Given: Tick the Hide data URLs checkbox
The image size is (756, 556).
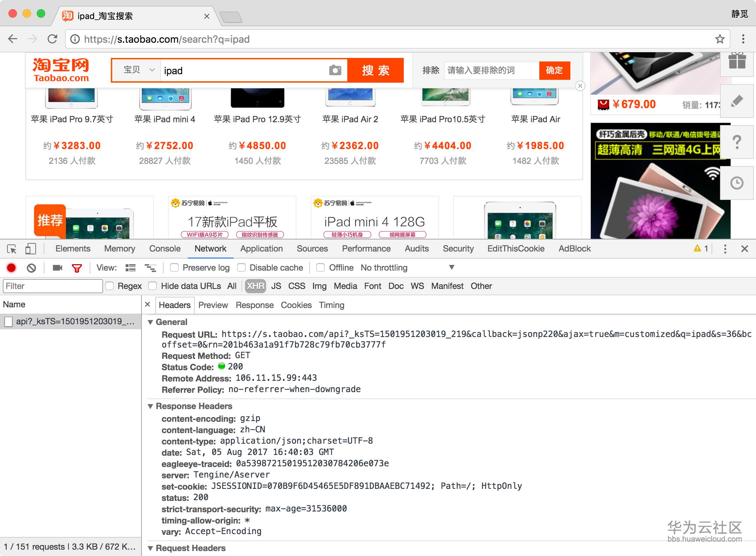Looking at the screenshot, I should pyautogui.click(x=152, y=286).
